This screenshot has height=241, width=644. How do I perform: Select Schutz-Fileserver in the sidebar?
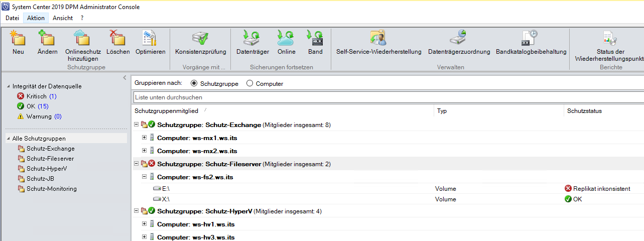pos(50,159)
